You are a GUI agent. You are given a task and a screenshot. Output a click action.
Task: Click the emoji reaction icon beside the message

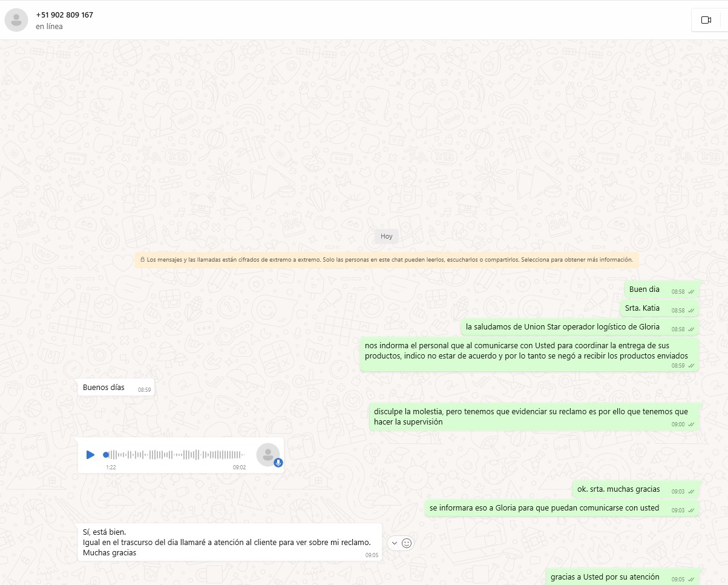point(407,543)
